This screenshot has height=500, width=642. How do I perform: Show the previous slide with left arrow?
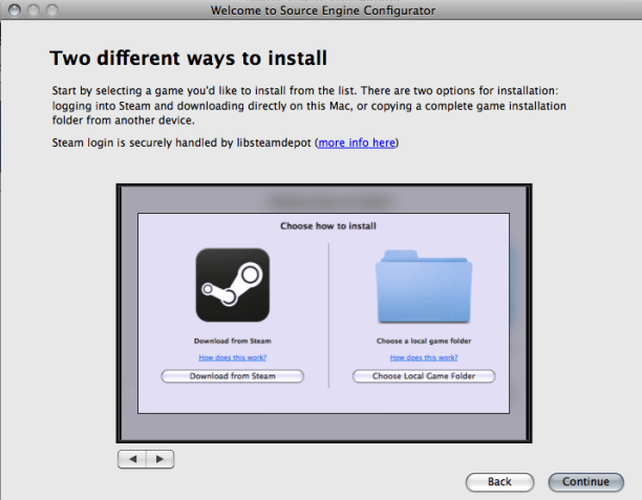[x=132, y=459]
